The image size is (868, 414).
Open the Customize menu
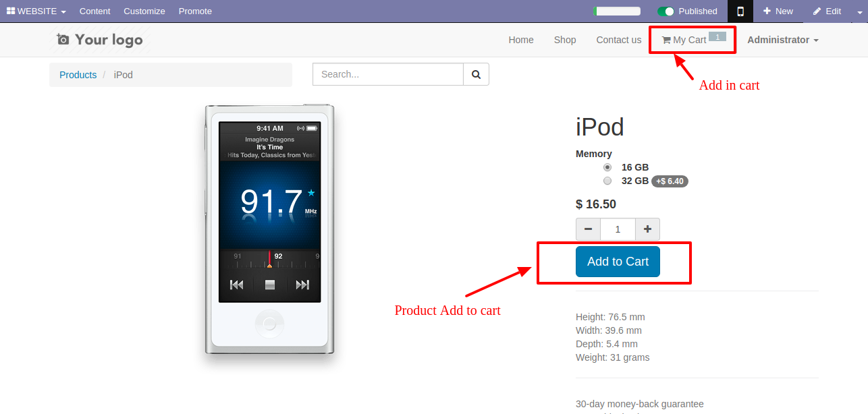(x=144, y=11)
